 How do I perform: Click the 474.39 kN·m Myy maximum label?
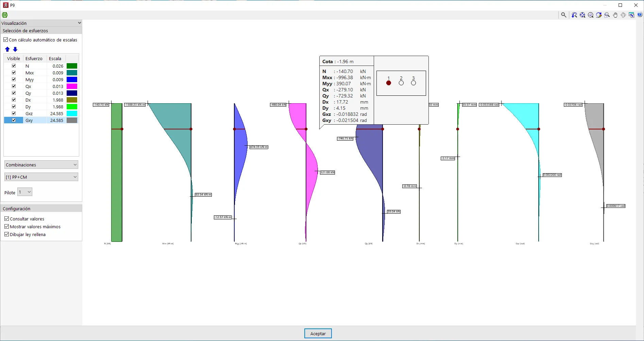pos(259,147)
